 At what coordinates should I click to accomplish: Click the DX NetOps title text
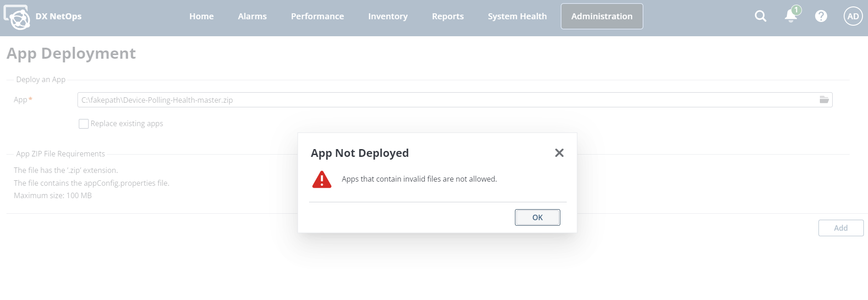point(59,17)
